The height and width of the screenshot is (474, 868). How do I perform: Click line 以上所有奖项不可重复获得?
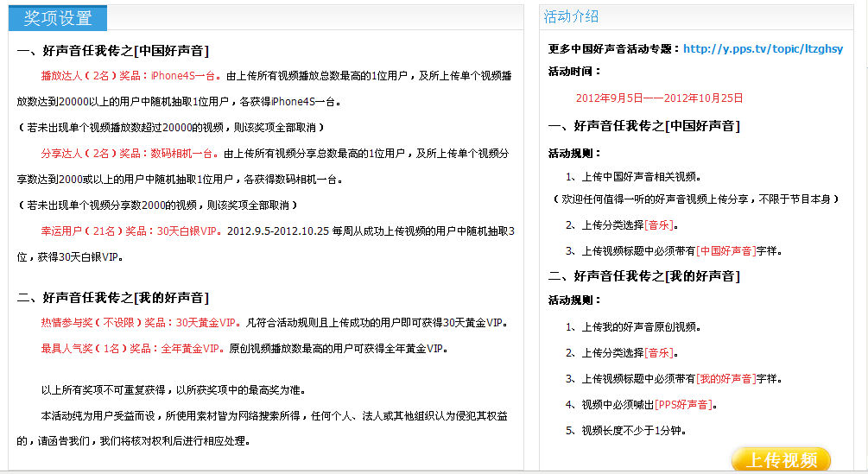click(174, 390)
